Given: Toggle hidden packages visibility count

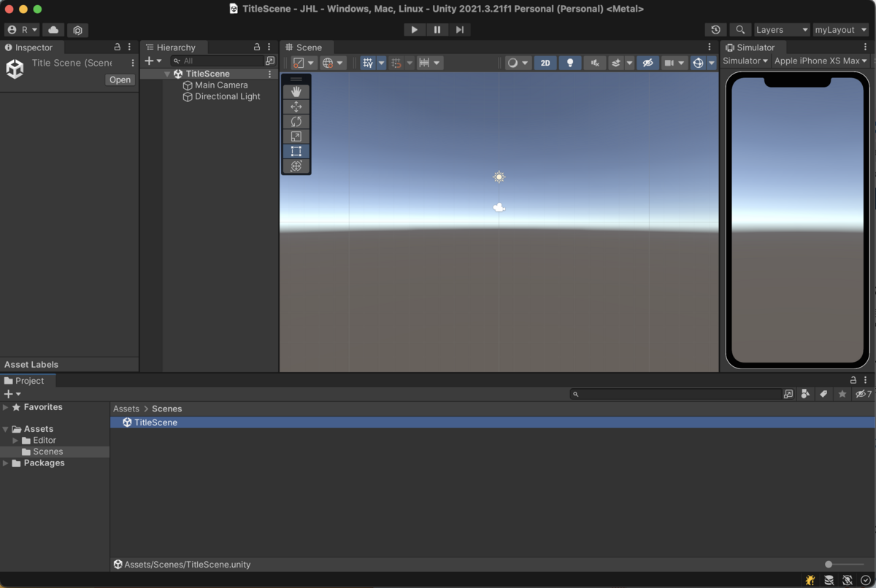Looking at the screenshot, I should [864, 394].
